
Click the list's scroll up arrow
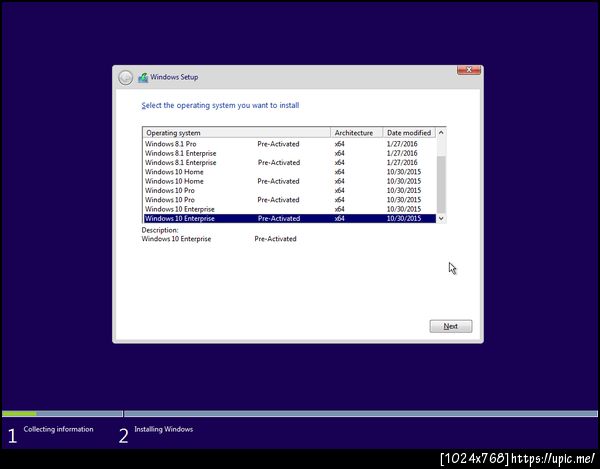441,132
